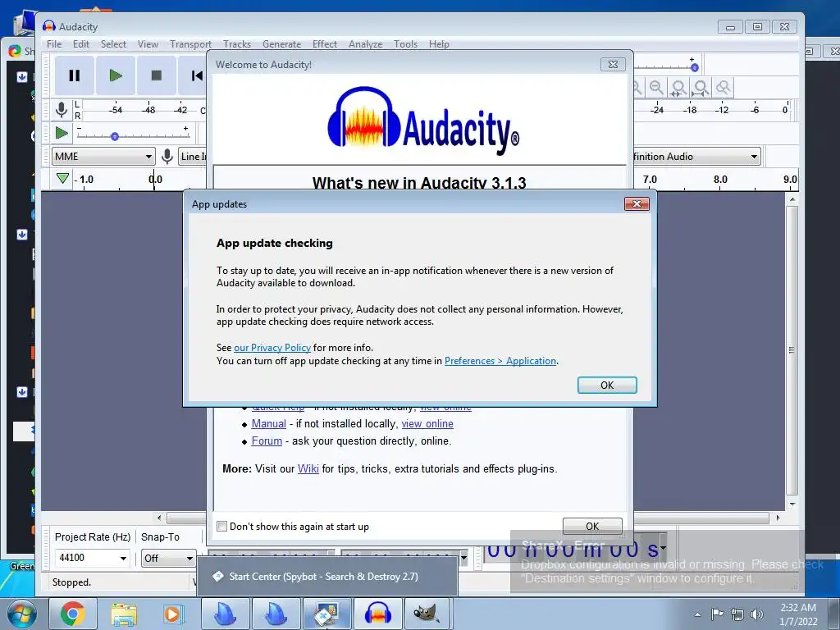This screenshot has height=630, width=840.
Task: Click the taskbar clock showing 2:32 AM
Action: click(798, 614)
